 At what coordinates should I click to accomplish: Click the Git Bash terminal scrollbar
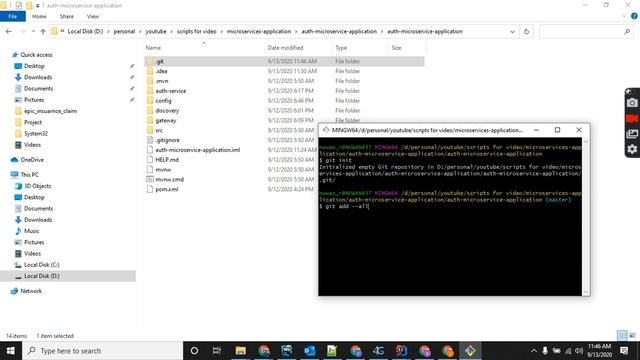(x=586, y=217)
